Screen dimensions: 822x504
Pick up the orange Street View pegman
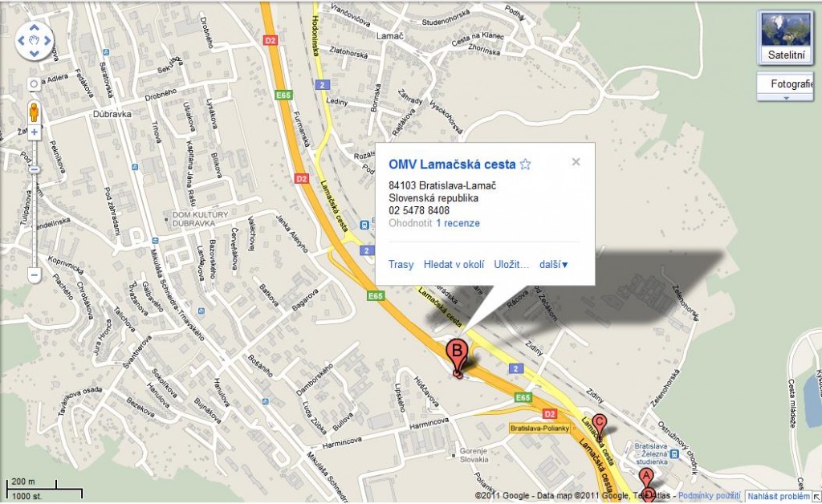pyautogui.click(x=34, y=112)
